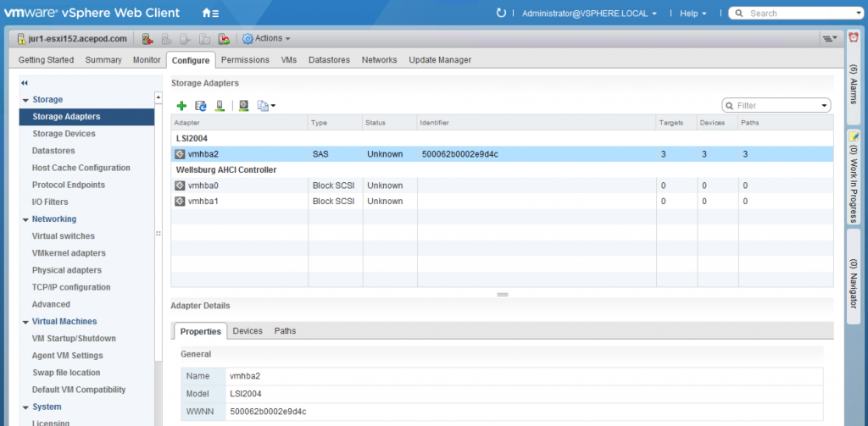Open the Administrator@VSPHERE.LOCAL user dropdown
The image size is (868, 426).
coord(590,14)
